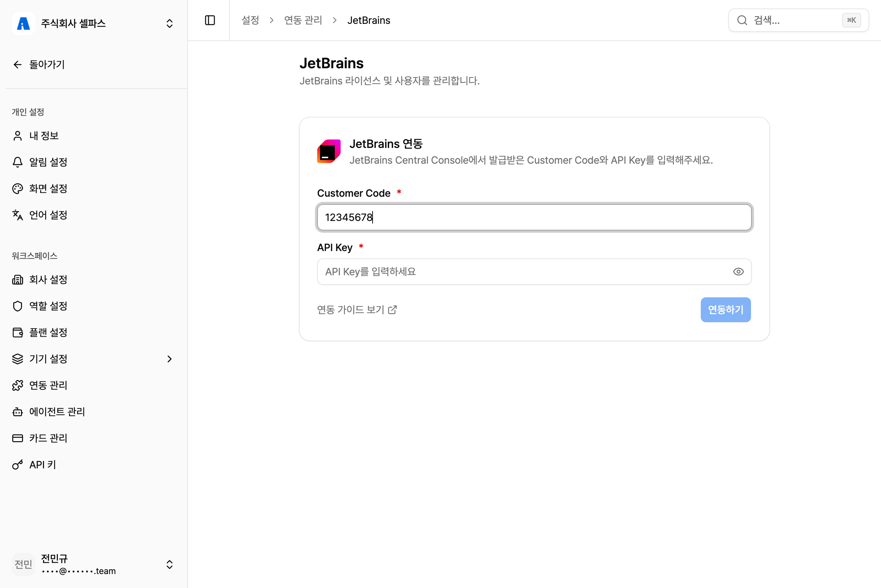Viewport: 881px width, 588px height.
Task: Open the 연동 가이드 보기 link
Action: point(357,310)
